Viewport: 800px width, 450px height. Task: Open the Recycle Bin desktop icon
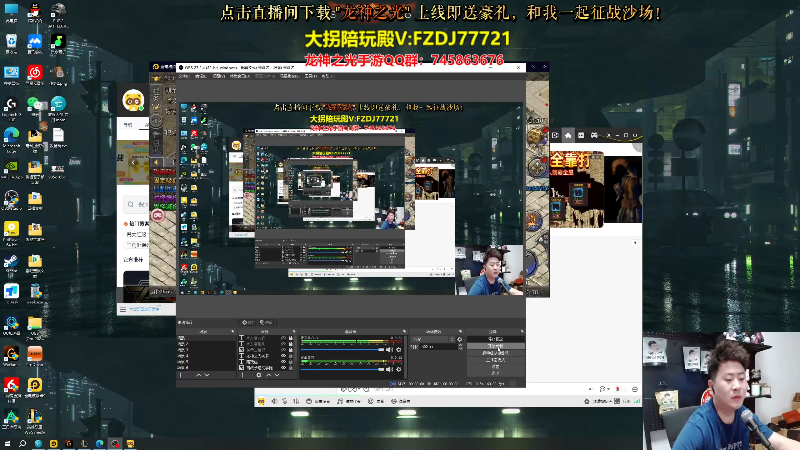tap(11, 43)
